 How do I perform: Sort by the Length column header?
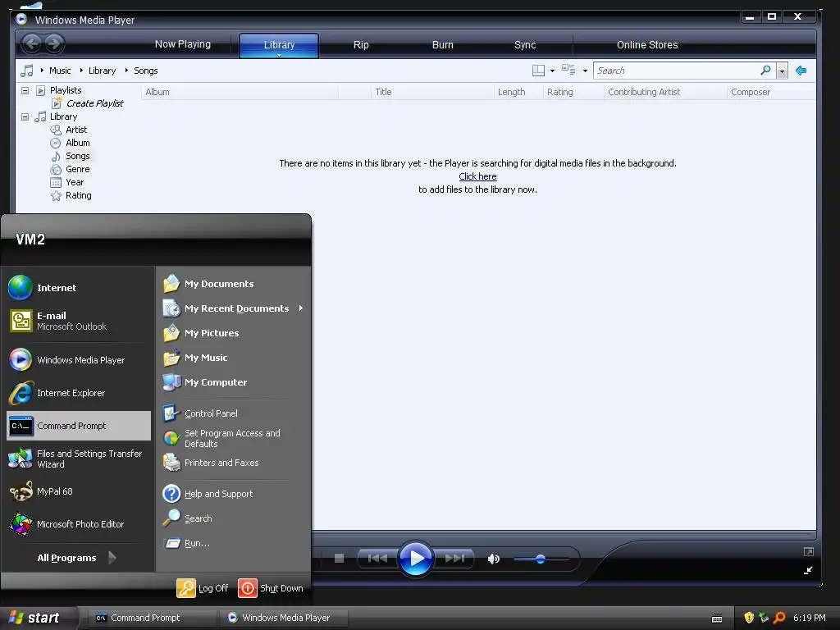[518, 92]
